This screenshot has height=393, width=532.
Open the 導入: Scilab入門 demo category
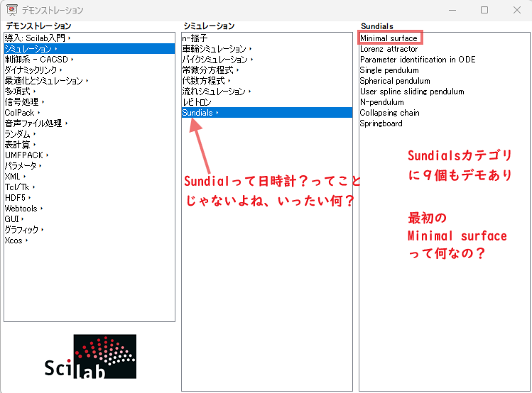click(x=89, y=38)
